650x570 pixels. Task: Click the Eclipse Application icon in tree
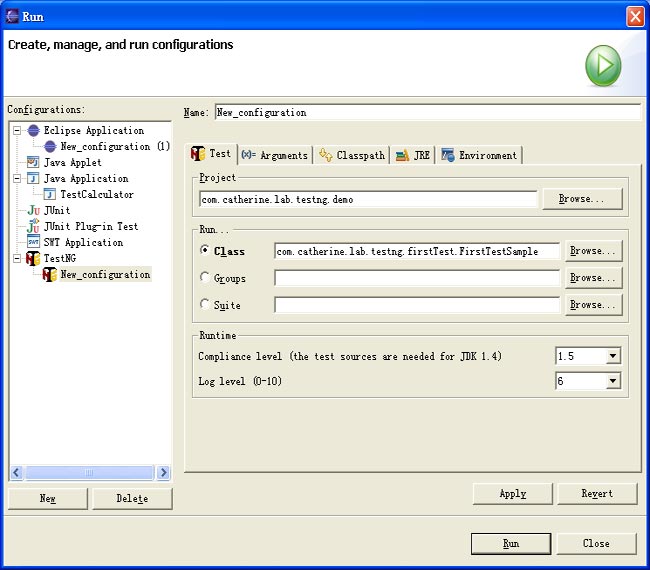[33, 131]
